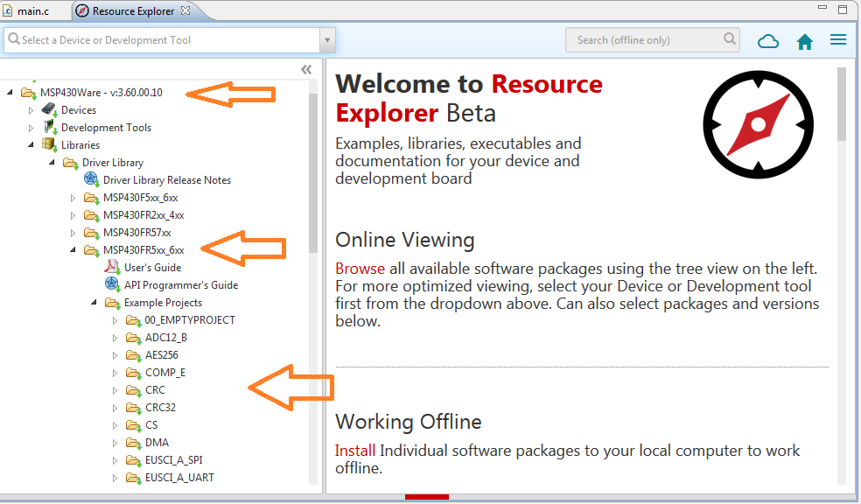The image size is (861, 504).
Task: Switch to the main.c editor tab
Action: (33, 11)
